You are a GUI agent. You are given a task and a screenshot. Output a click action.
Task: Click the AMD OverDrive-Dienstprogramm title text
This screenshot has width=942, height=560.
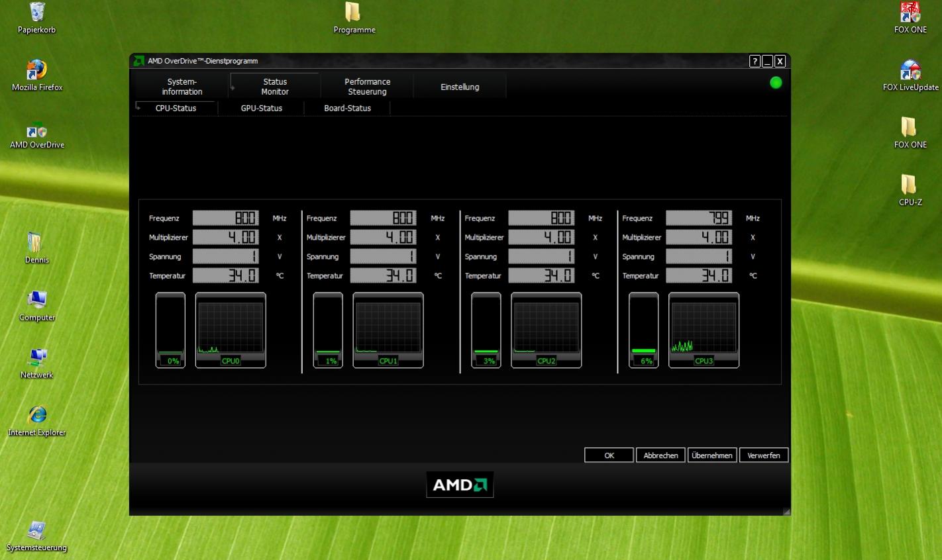coord(203,61)
